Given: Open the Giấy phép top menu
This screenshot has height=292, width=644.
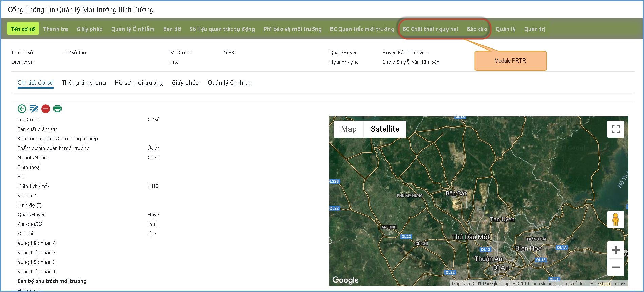Looking at the screenshot, I should [90, 29].
